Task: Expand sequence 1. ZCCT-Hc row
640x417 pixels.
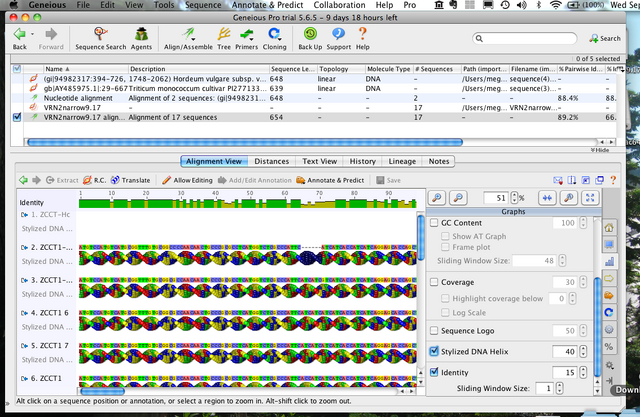Action: click(x=24, y=215)
